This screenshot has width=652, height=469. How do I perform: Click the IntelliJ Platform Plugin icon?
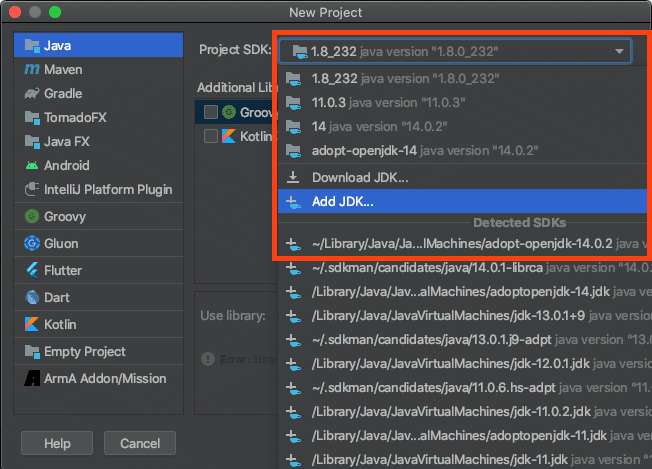point(32,190)
